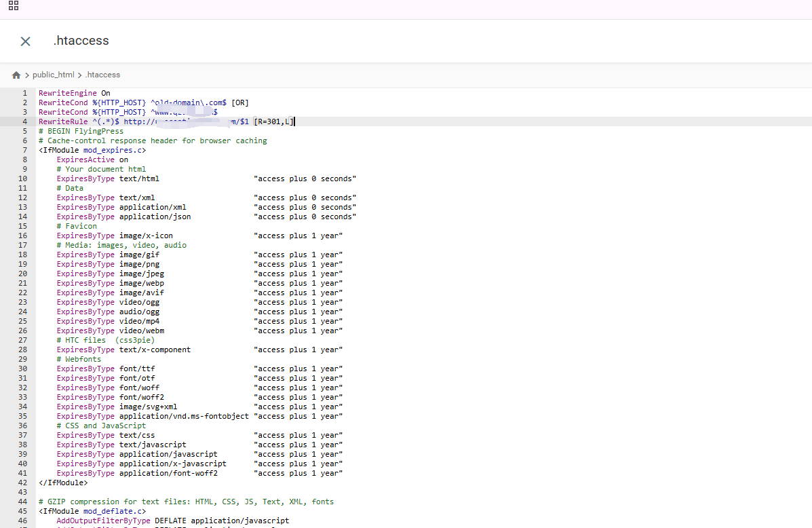Click ExpiresByType image/x-icon line
This screenshot has height=528, width=812.
tap(200, 235)
